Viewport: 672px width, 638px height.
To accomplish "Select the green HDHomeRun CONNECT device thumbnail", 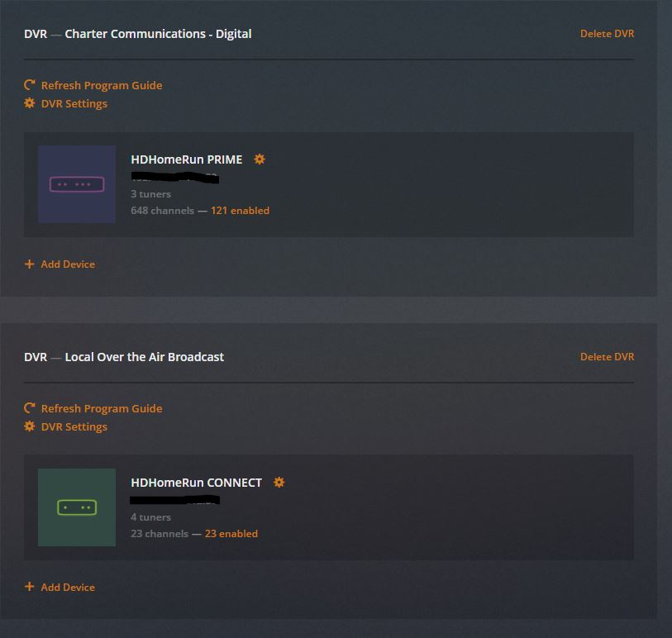I will 77,507.
